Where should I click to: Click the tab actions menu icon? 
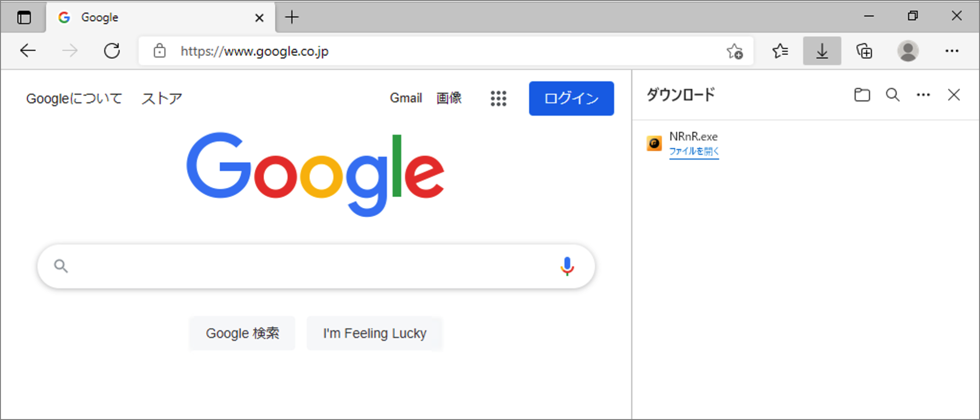(x=24, y=18)
